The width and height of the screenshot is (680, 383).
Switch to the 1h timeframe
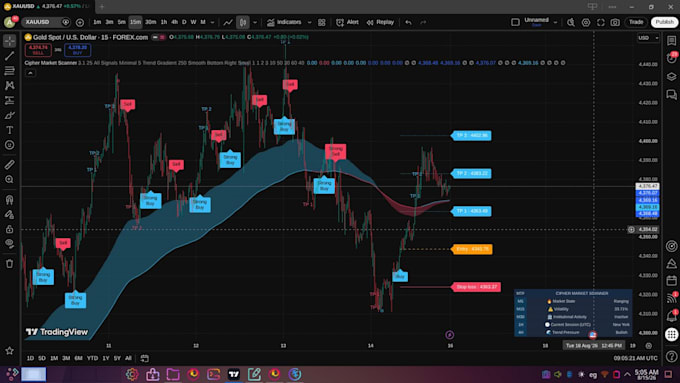[163, 22]
